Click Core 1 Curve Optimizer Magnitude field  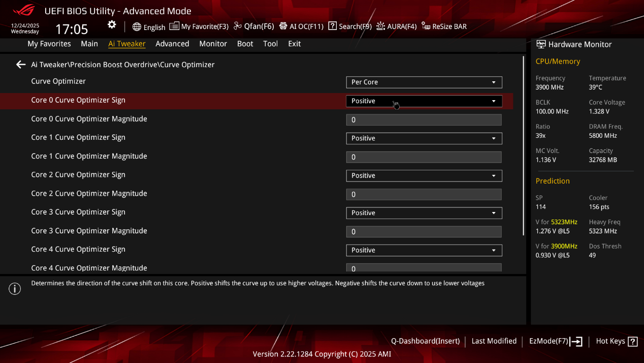tap(424, 157)
